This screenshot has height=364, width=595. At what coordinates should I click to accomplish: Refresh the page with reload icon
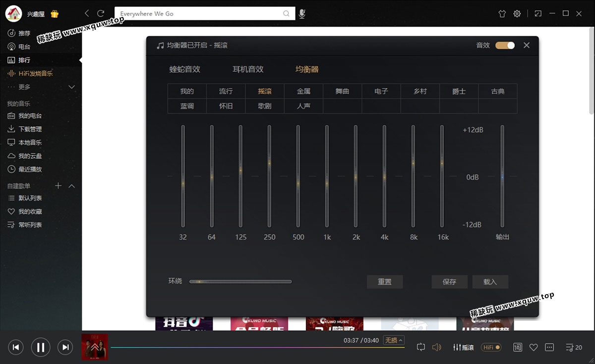point(101,13)
